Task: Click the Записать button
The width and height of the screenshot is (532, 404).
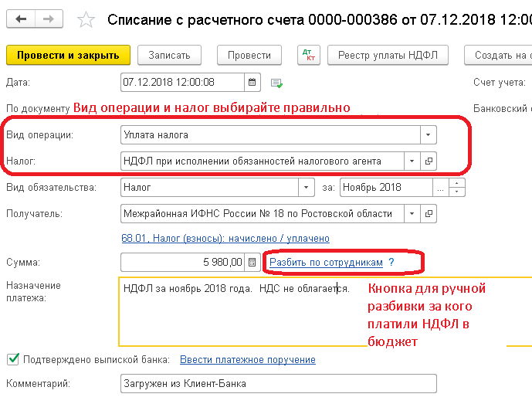Action: click(x=169, y=56)
